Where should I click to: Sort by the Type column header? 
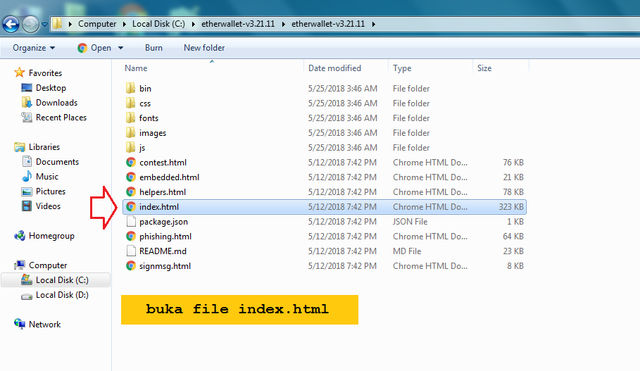click(x=402, y=68)
